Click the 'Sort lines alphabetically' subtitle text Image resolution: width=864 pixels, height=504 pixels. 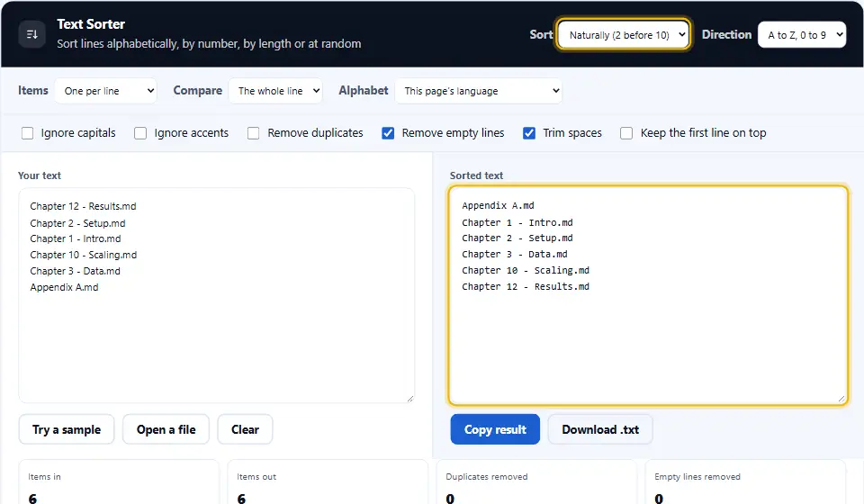209,44
